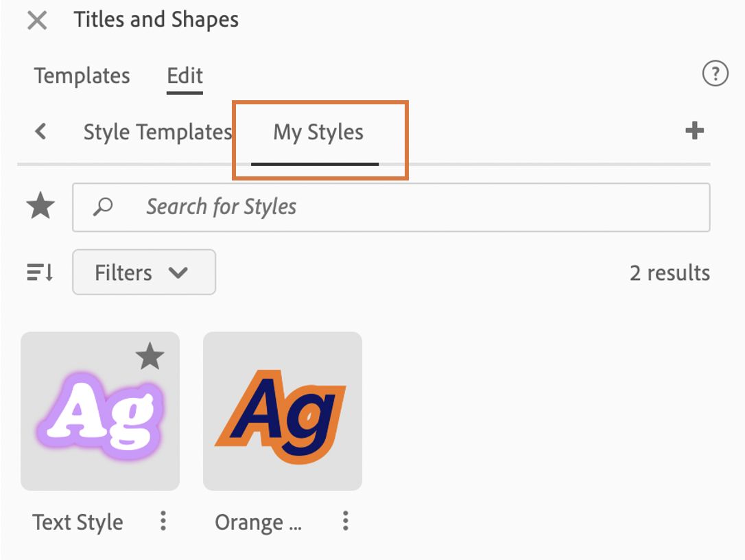Toggle favorite star on Text Style thumbnail
The height and width of the screenshot is (560, 745).
(150, 357)
